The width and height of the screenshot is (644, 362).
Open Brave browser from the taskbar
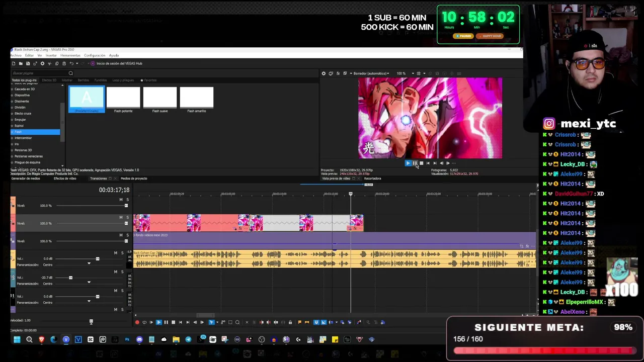(x=41, y=339)
